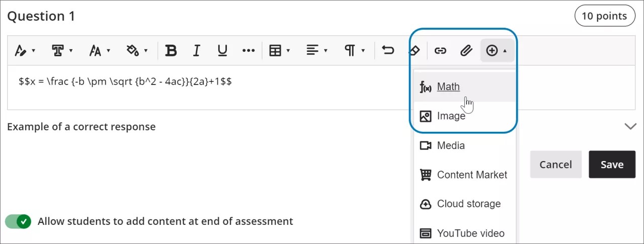Select Content Market menu item
The image size is (644, 244).
(471, 175)
